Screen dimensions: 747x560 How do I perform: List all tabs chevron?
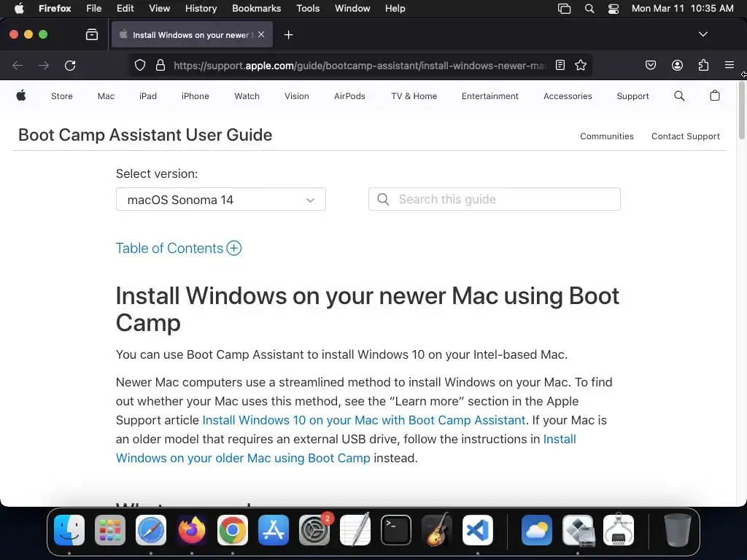click(x=703, y=34)
